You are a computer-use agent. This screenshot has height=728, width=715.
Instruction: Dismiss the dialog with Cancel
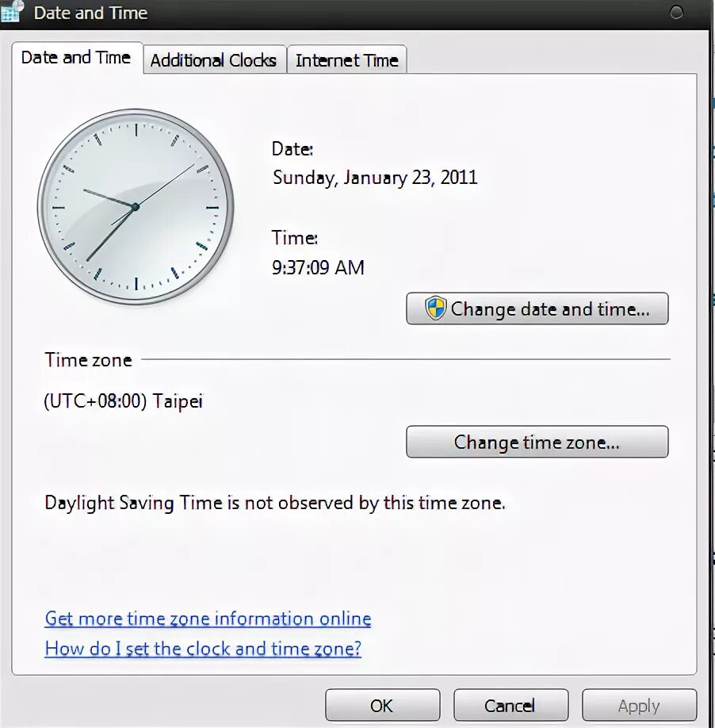pos(510,705)
